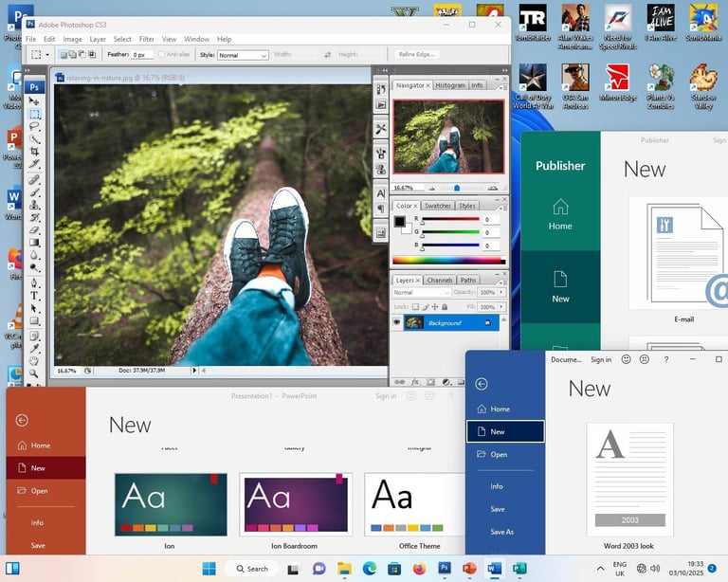Open the Layer menu in Photoshop
Viewport: 728px width, 582px height.
(x=98, y=39)
